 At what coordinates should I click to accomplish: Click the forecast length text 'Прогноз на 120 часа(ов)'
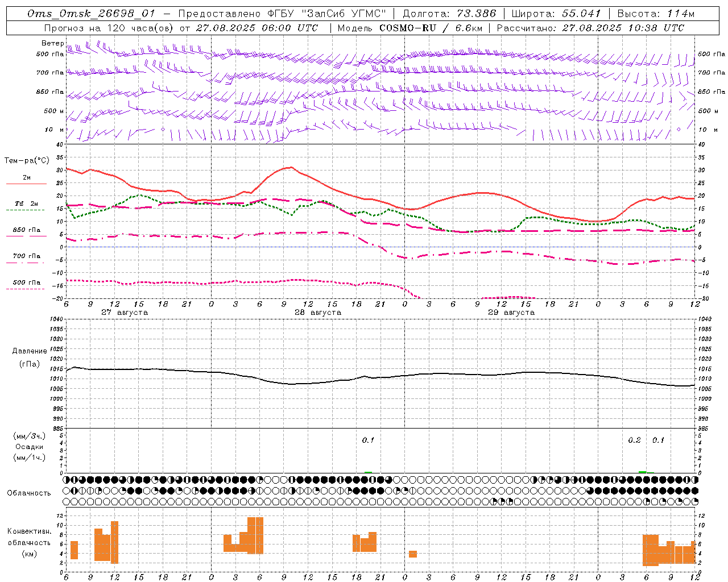point(108,28)
